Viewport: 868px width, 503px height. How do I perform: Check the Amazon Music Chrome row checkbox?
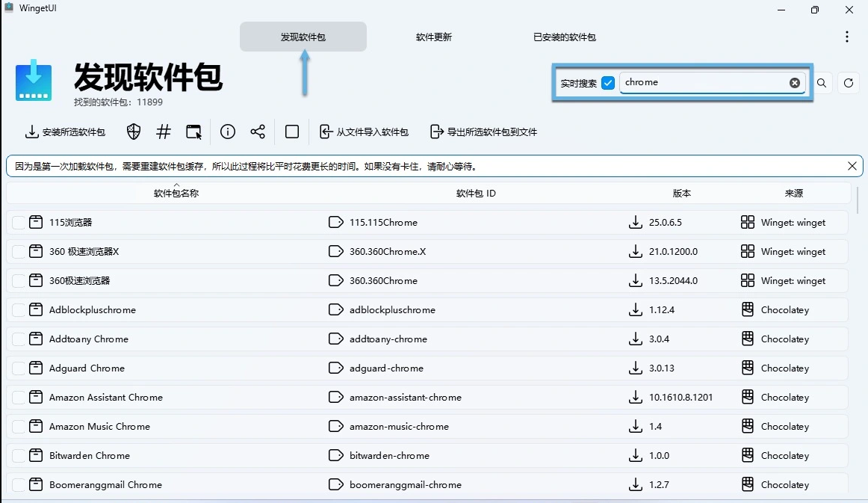pos(19,427)
